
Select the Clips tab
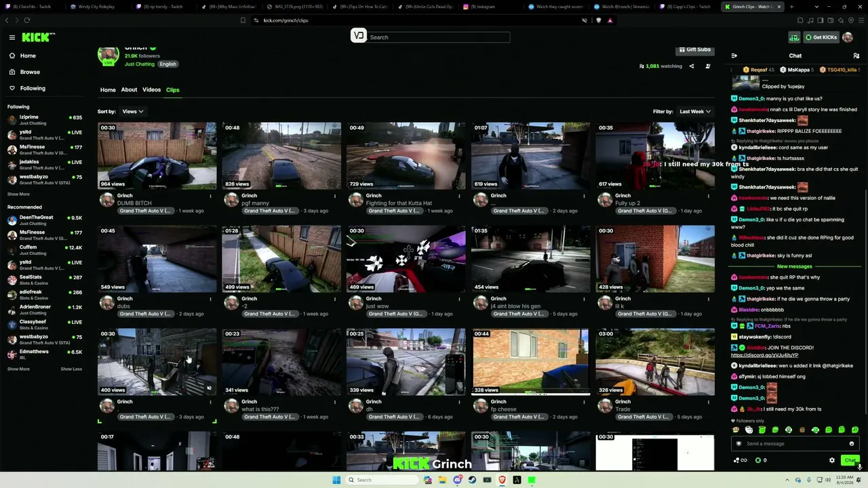[173, 89]
